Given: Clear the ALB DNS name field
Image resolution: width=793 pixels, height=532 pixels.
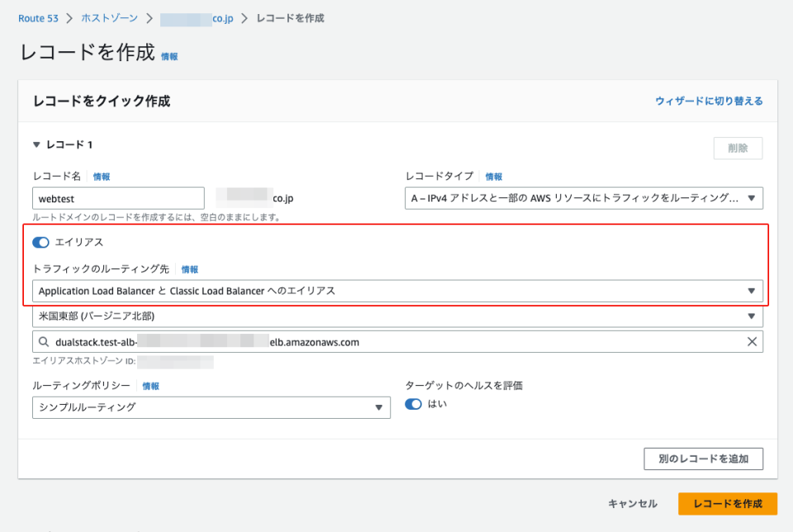Looking at the screenshot, I should [x=752, y=340].
